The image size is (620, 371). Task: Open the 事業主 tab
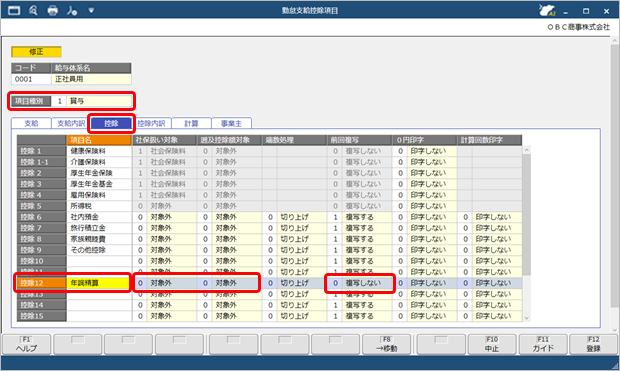coord(231,123)
